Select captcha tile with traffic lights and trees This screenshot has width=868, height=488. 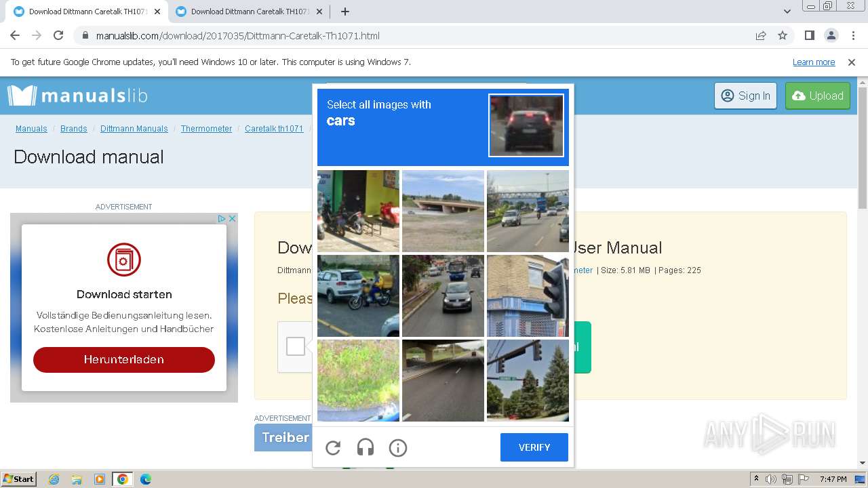click(528, 380)
